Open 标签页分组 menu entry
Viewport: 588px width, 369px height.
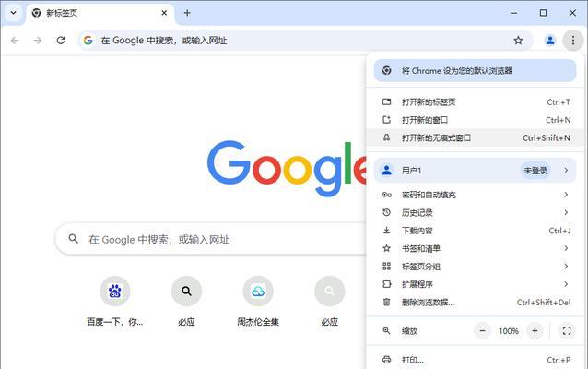[x=475, y=267]
